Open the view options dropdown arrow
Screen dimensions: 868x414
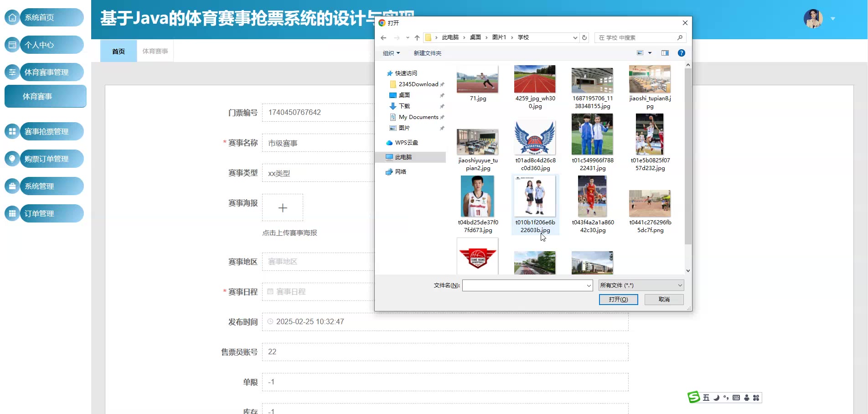(650, 53)
